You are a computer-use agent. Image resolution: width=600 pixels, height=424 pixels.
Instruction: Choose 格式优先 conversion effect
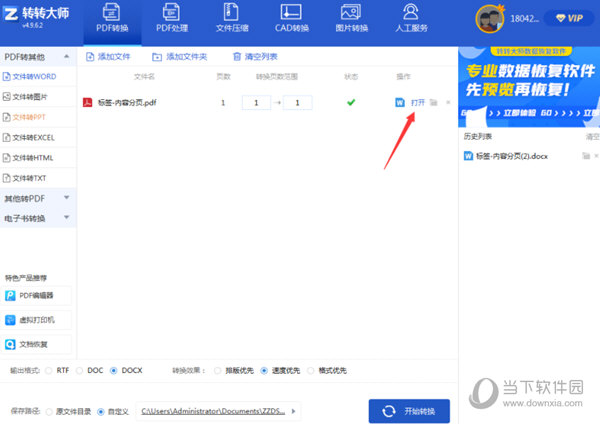pos(311,370)
